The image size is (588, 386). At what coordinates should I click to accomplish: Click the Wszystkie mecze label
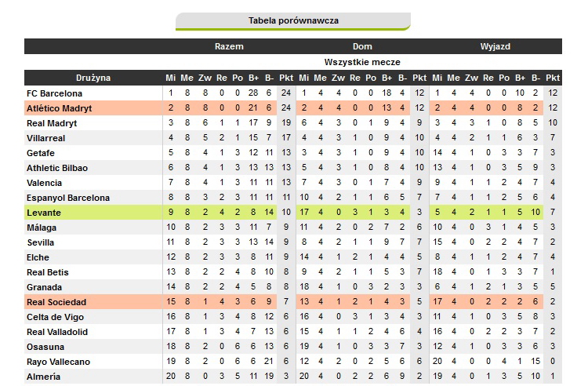click(x=362, y=62)
